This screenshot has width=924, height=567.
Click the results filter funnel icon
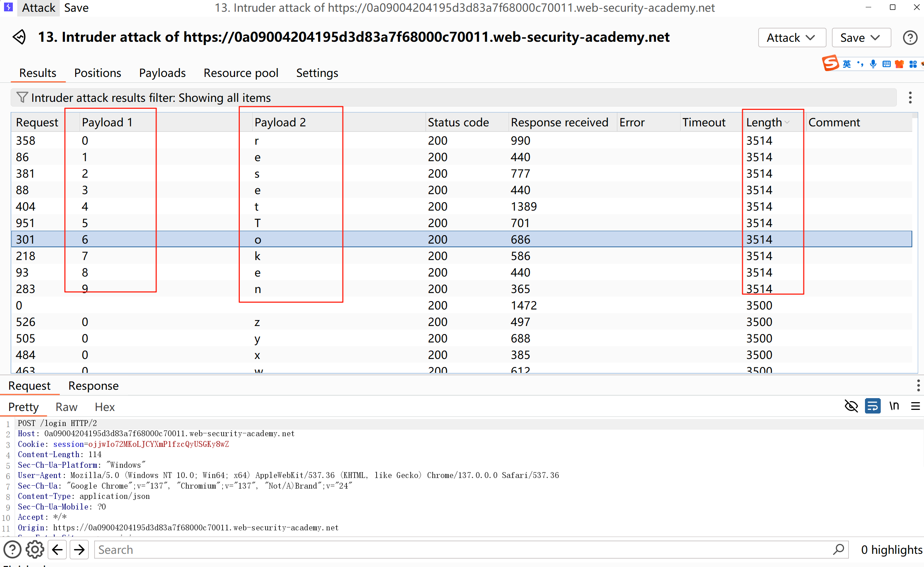[22, 97]
